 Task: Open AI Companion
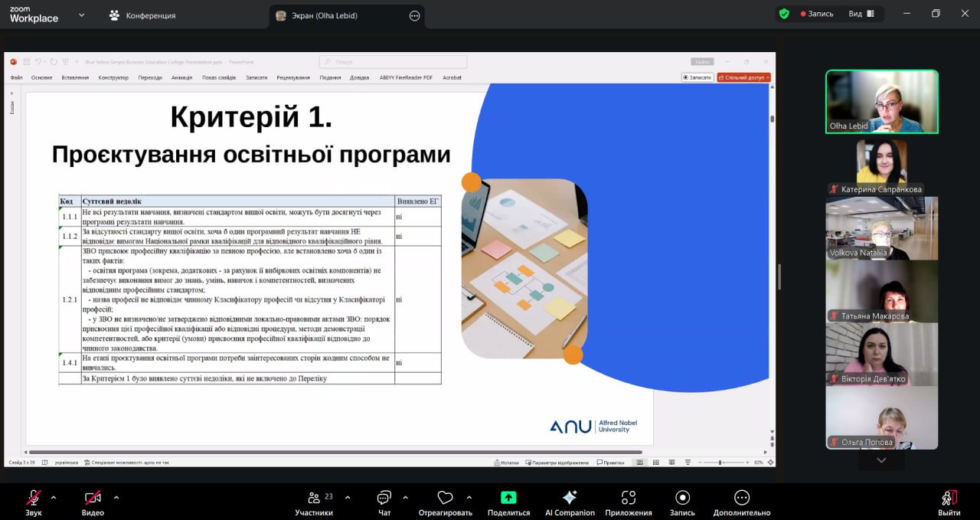click(x=570, y=498)
